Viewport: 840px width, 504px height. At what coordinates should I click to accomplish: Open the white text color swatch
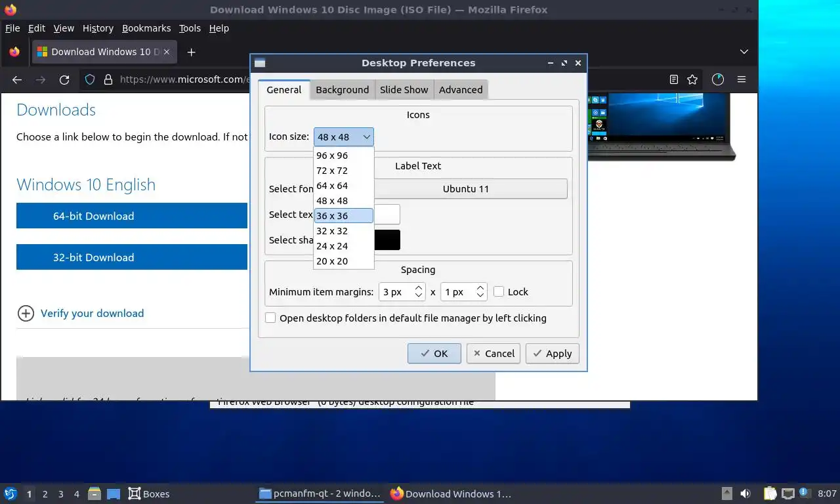point(387,215)
